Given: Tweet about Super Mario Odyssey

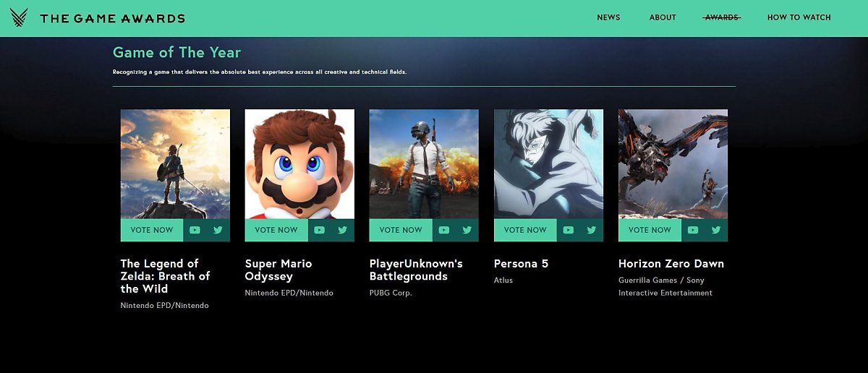Looking at the screenshot, I should [x=342, y=230].
